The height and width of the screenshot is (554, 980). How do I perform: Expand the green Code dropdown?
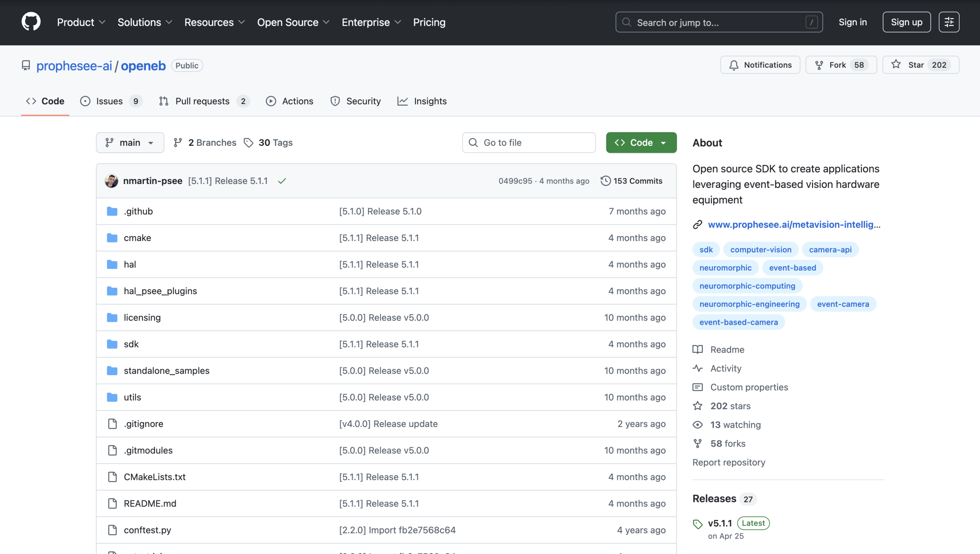[x=641, y=143]
